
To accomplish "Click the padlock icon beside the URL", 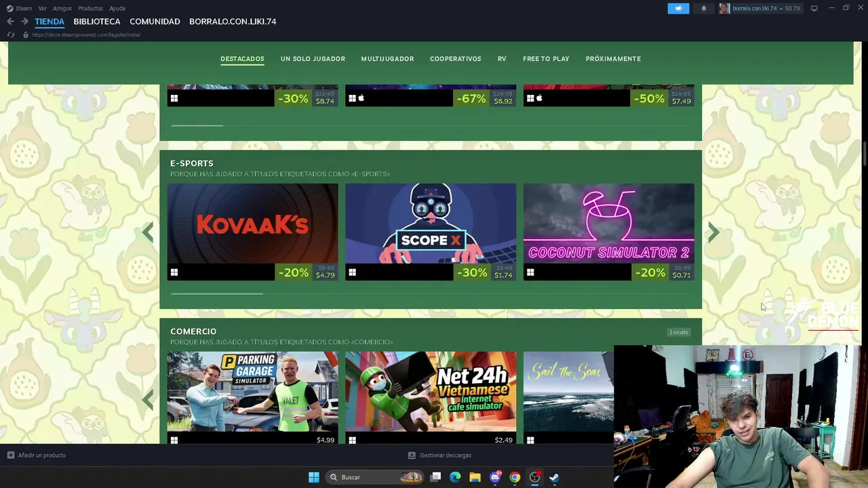I will click(26, 35).
